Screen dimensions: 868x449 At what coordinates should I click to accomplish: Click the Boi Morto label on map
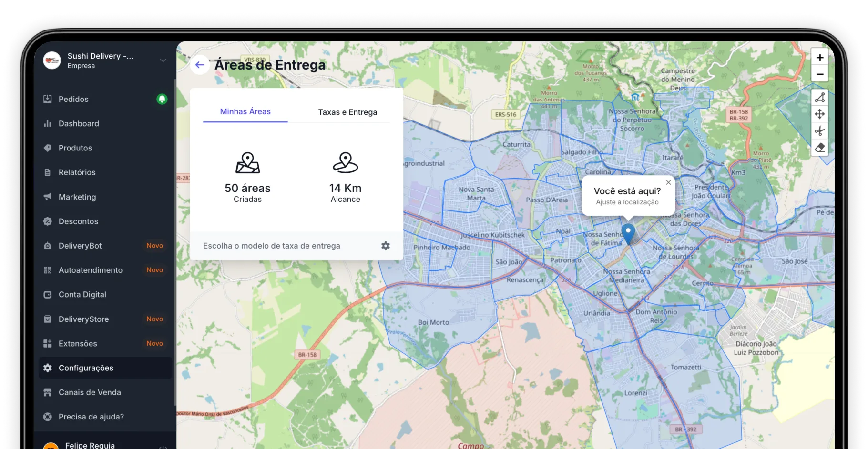click(434, 322)
